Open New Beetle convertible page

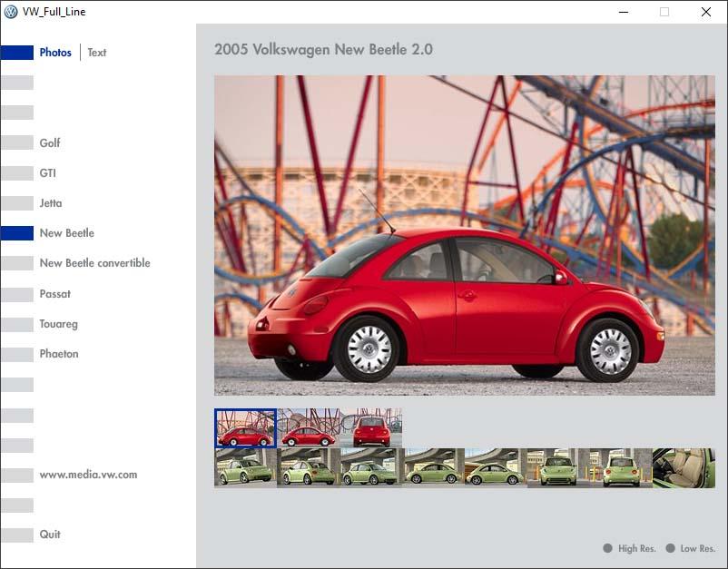tap(94, 263)
